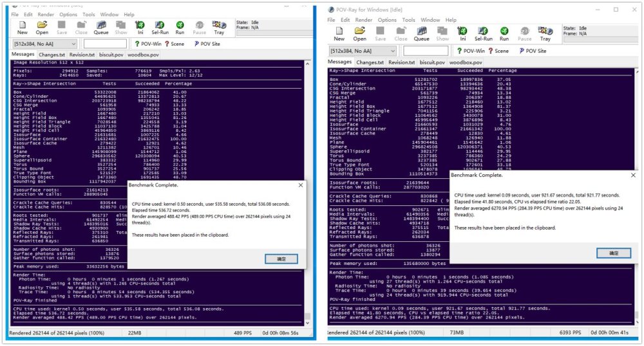The image size is (644, 346).
Task: Close the right Benchmark Complete dialog
Action: [633, 175]
